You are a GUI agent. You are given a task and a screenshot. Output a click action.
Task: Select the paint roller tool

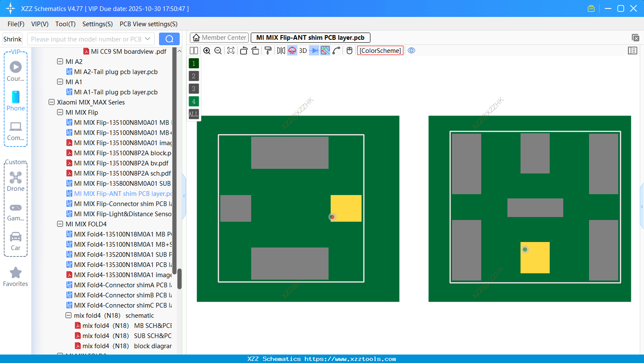coord(268,51)
